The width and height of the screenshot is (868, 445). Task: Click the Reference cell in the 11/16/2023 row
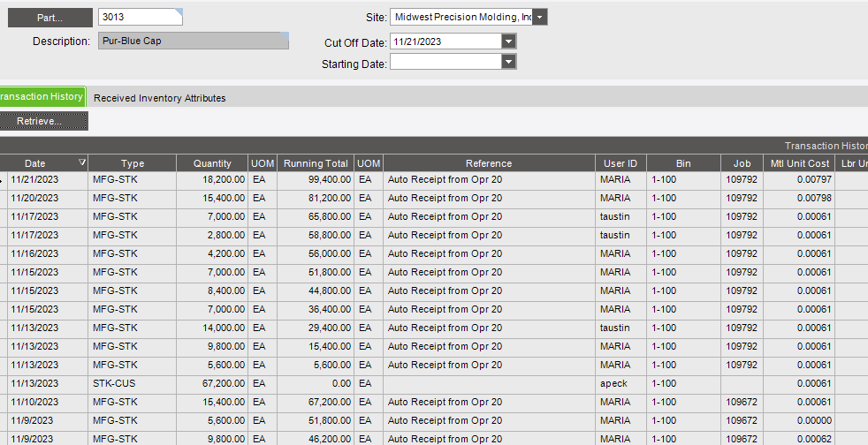[489, 253]
